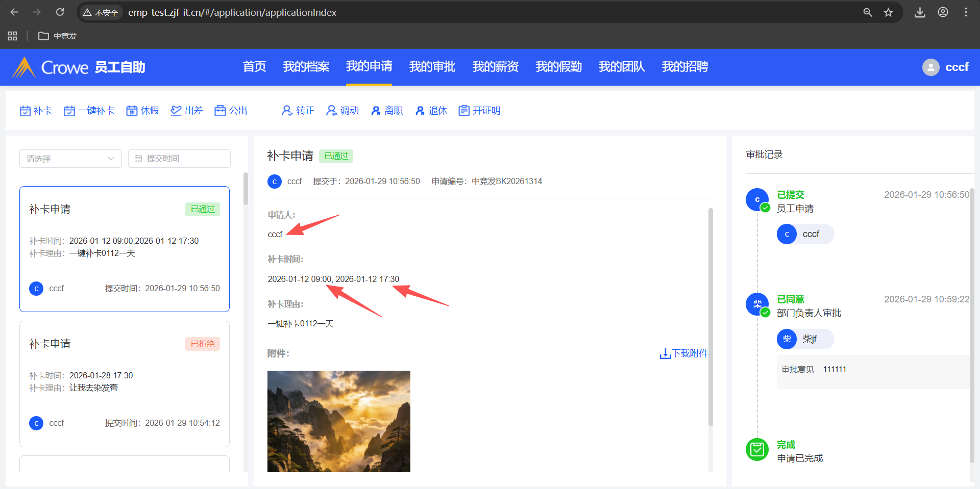Screen dimensions: 980x489
Task: Go to 我的招聘 tab
Action: point(685,67)
